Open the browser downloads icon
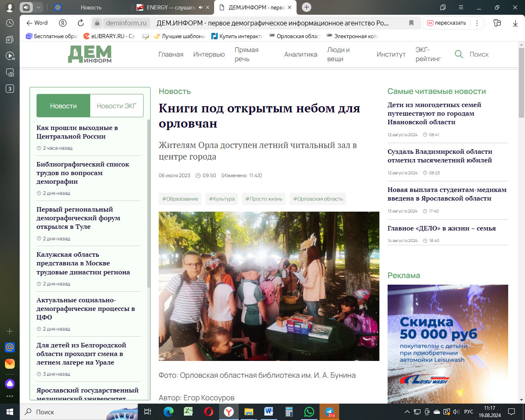 pos(515,23)
